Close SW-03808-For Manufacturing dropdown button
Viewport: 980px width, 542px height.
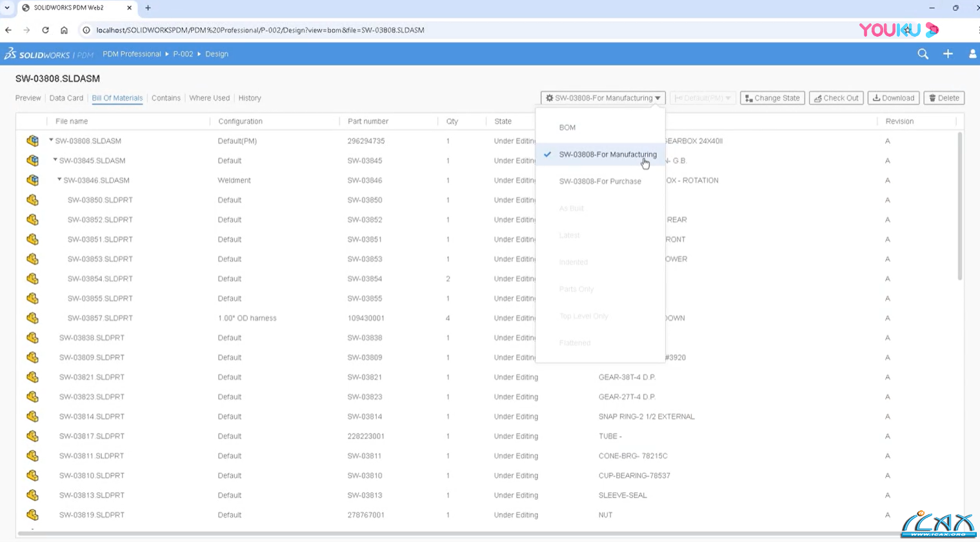pos(603,98)
